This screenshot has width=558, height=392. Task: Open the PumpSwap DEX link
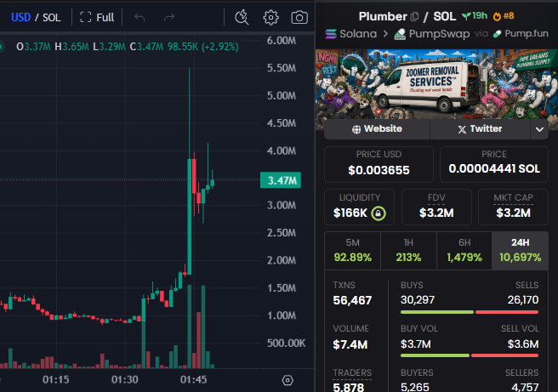[432, 33]
